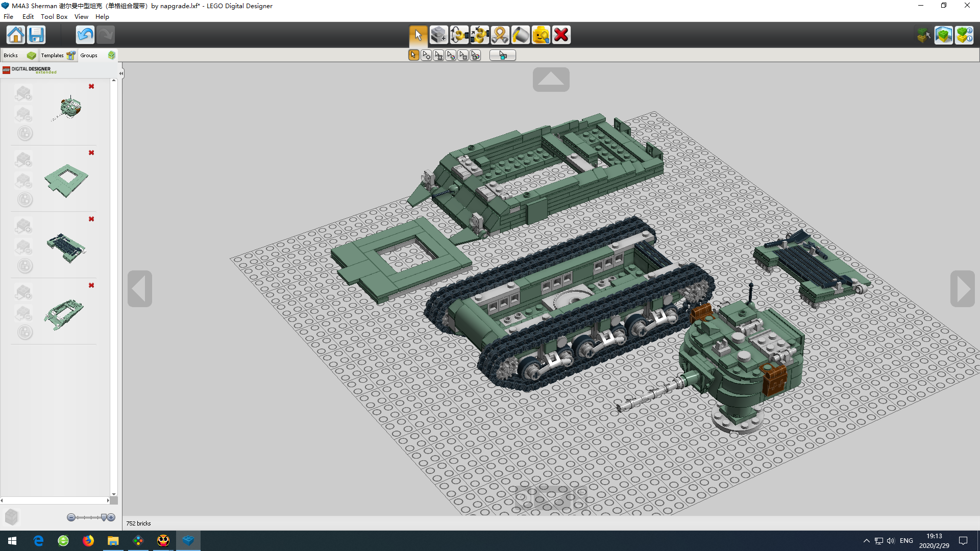Viewport: 980px width, 551px height.
Task: Switch to the Bricks tab
Action: (x=19, y=55)
